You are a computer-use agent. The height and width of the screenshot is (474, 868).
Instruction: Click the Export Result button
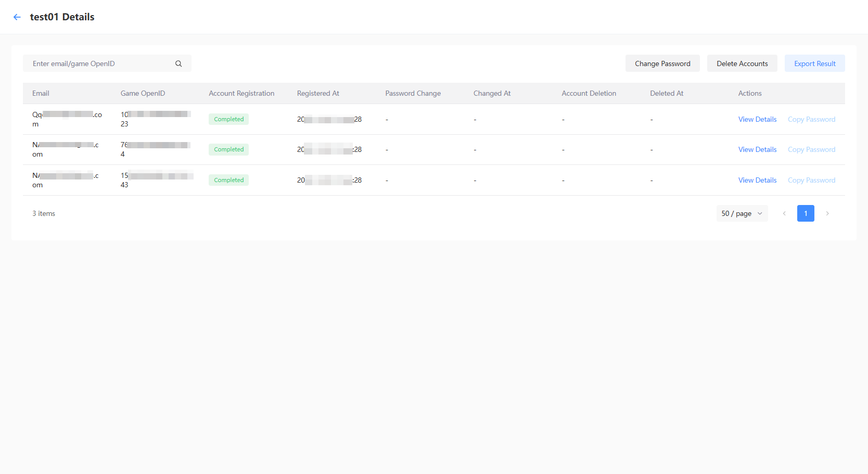(814, 63)
